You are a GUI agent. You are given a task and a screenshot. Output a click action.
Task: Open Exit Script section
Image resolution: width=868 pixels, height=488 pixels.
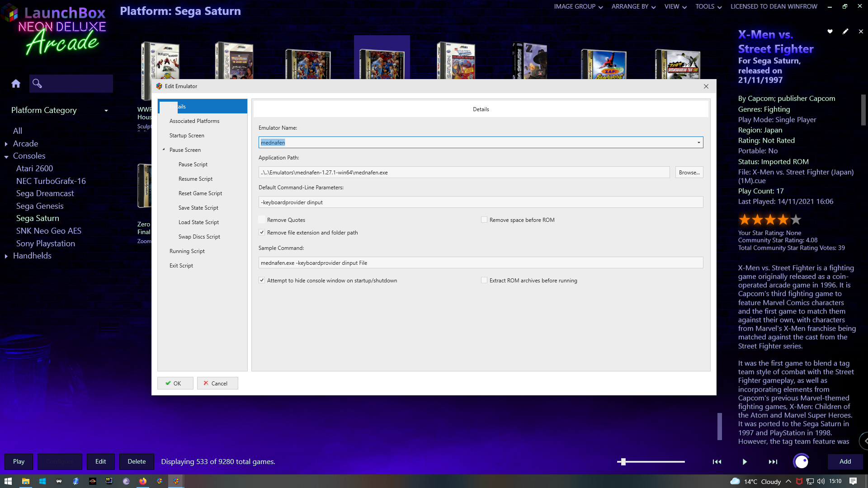(181, 266)
